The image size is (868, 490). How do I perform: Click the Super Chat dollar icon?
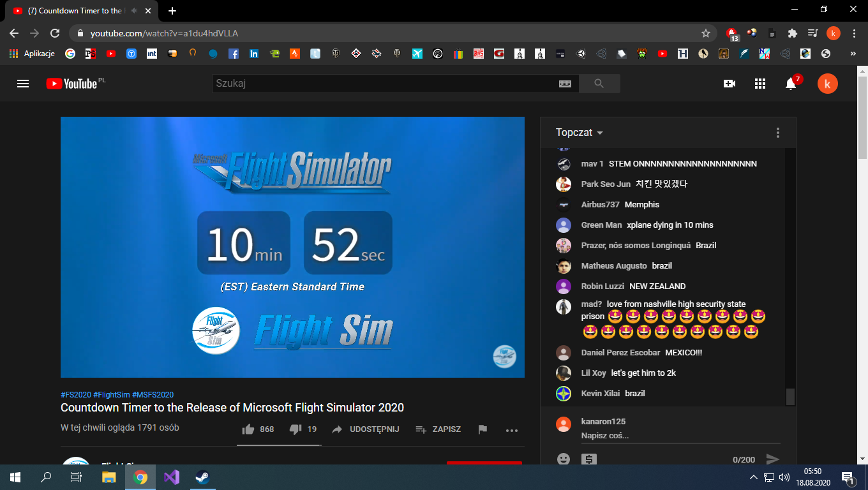coord(588,459)
